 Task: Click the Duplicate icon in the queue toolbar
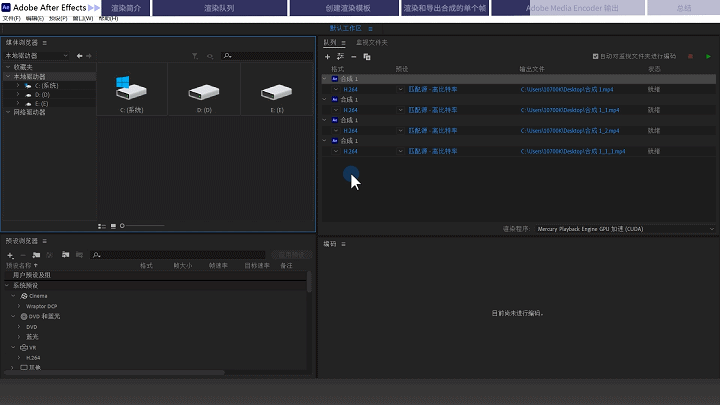367,56
